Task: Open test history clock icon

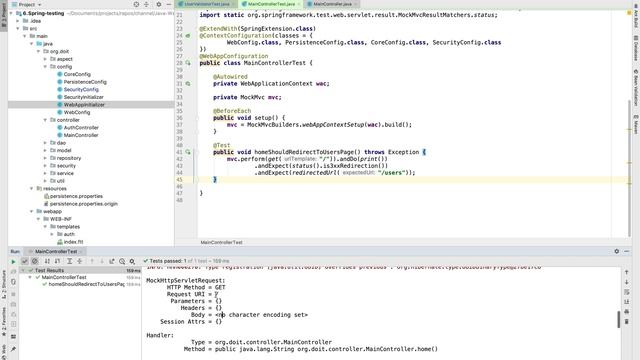Action: point(122,261)
